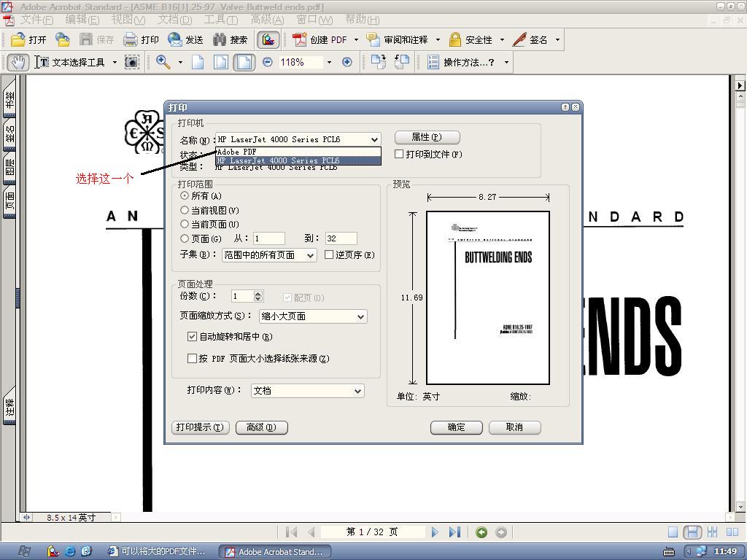Image resolution: width=747 pixels, height=560 pixels.
Task: Click the OK (确定) button
Action: 457,427
